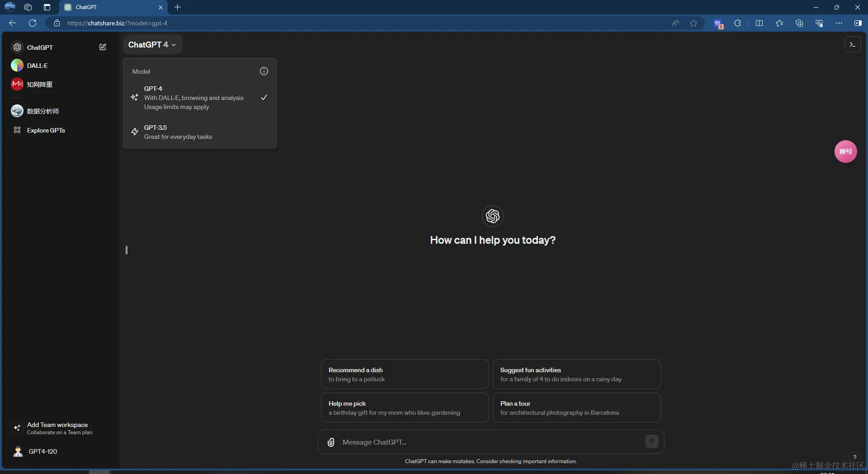The width and height of the screenshot is (868, 474).
Task: Focus the Message ChatGPT input field
Action: [x=491, y=442]
